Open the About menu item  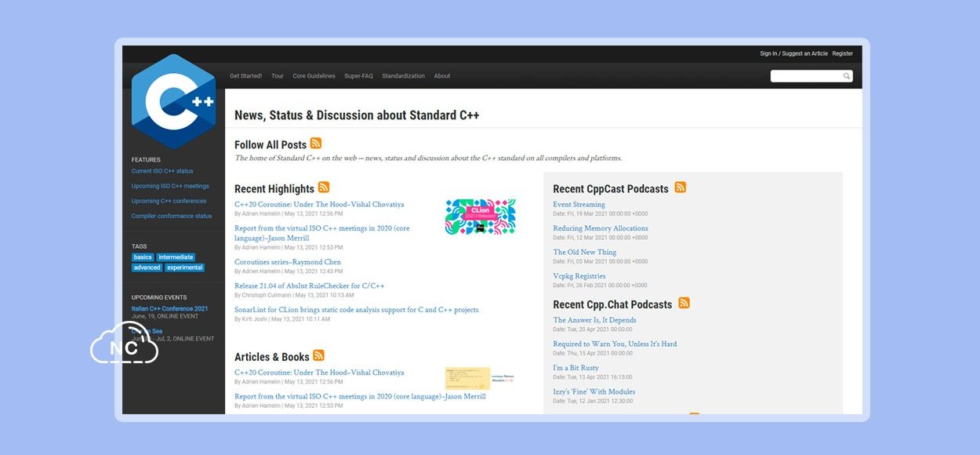pos(442,76)
